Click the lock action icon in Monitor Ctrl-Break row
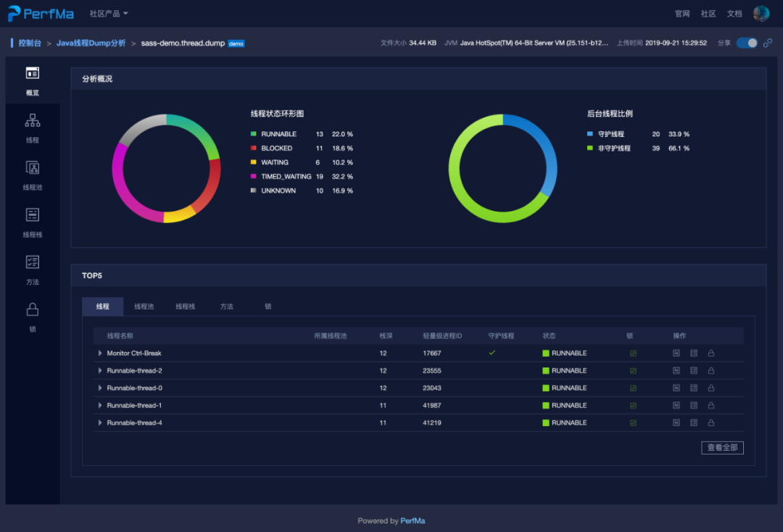The image size is (783, 532). click(711, 353)
